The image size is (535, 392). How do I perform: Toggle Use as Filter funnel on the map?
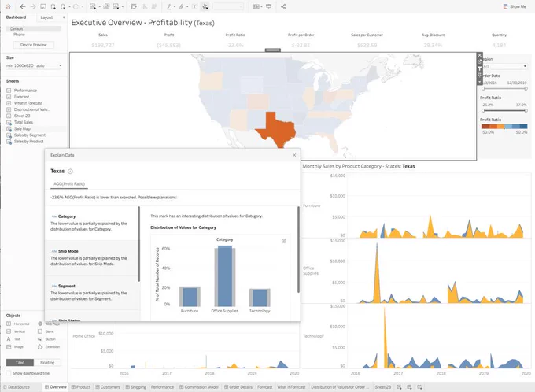point(480,68)
